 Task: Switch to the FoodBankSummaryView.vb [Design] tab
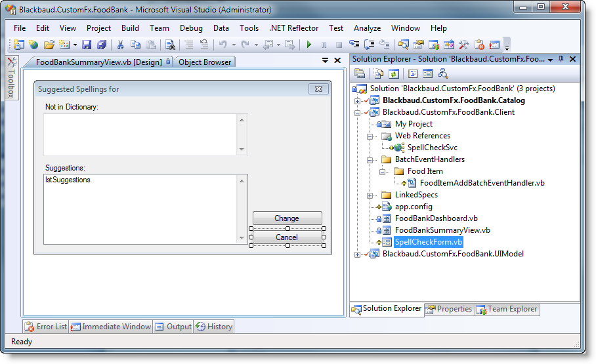[99, 62]
